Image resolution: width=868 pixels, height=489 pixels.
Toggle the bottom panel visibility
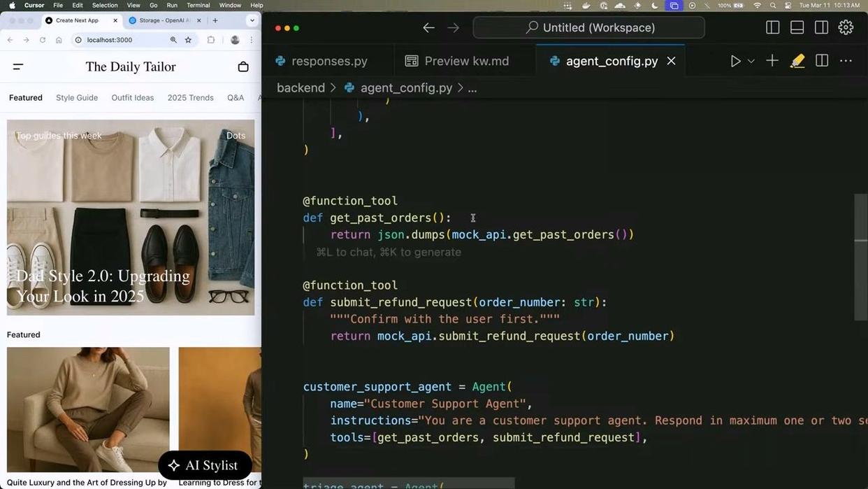point(797,27)
